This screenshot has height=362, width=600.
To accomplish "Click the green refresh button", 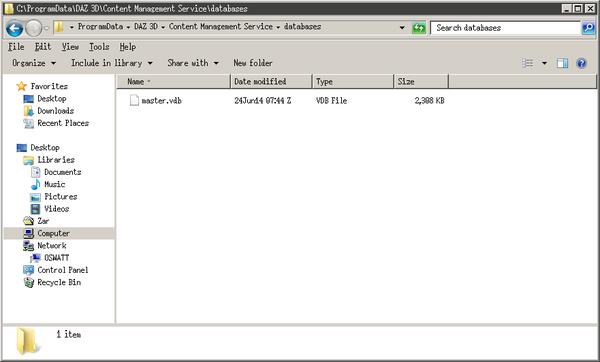I will 419,28.
